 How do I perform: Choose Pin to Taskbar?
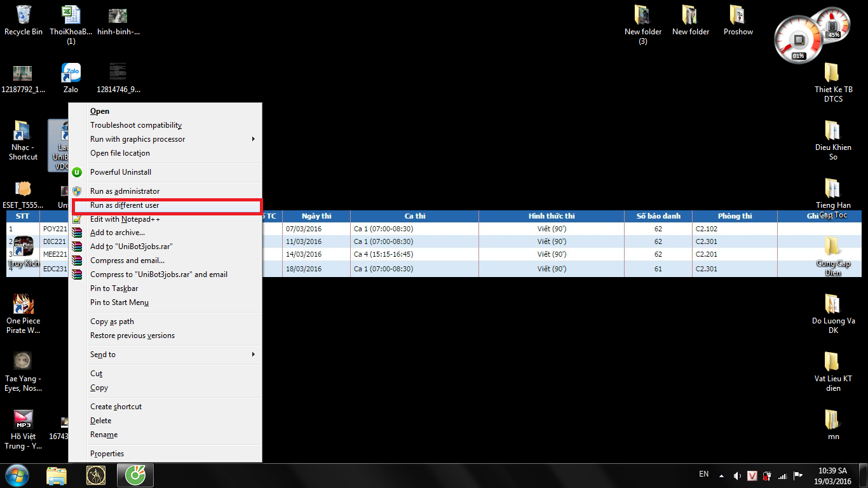point(165,288)
